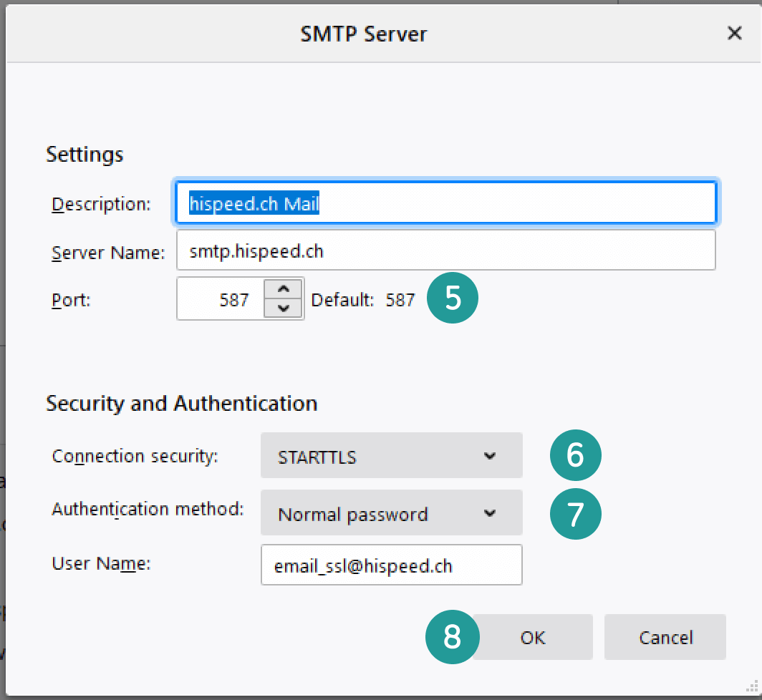Image resolution: width=762 pixels, height=700 pixels.
Task: Click the 'Settings' heading
Action: coord(85,155)
